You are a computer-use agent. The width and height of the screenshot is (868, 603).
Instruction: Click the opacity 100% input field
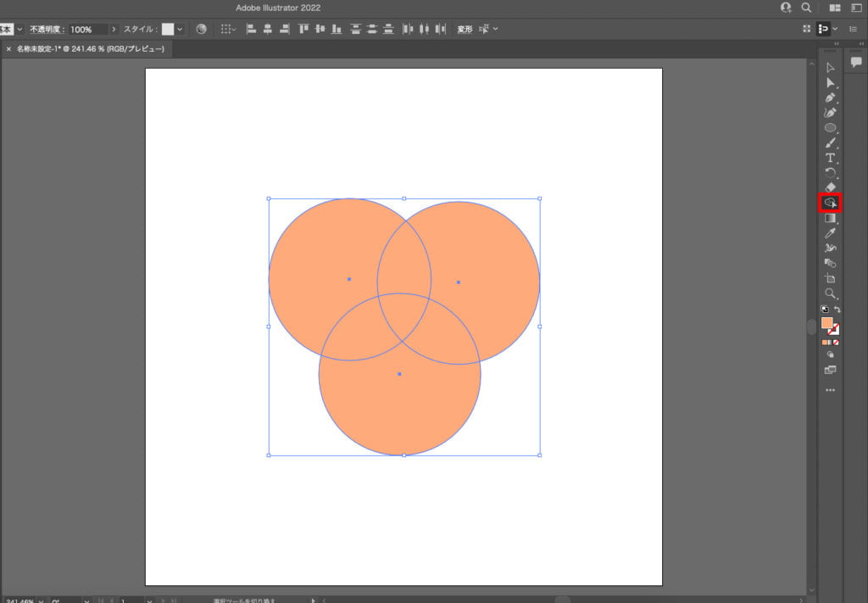click(x=87, y=29)
